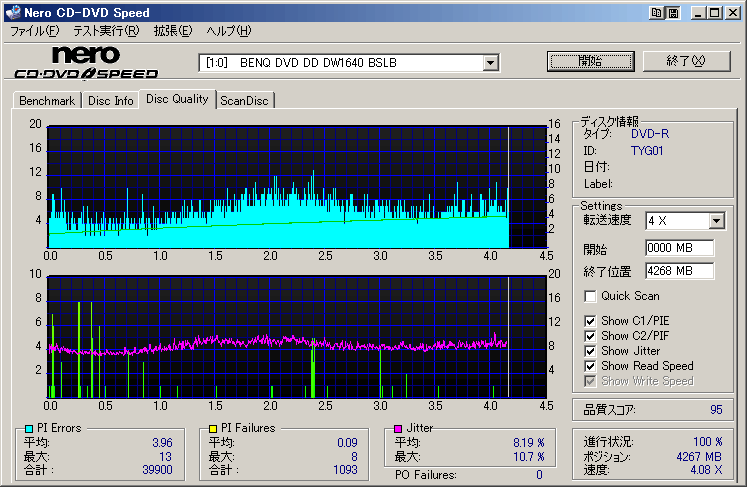The image size is (747, 487).
Task: Open the 拡張(E) menu
Action: (172, 31)
